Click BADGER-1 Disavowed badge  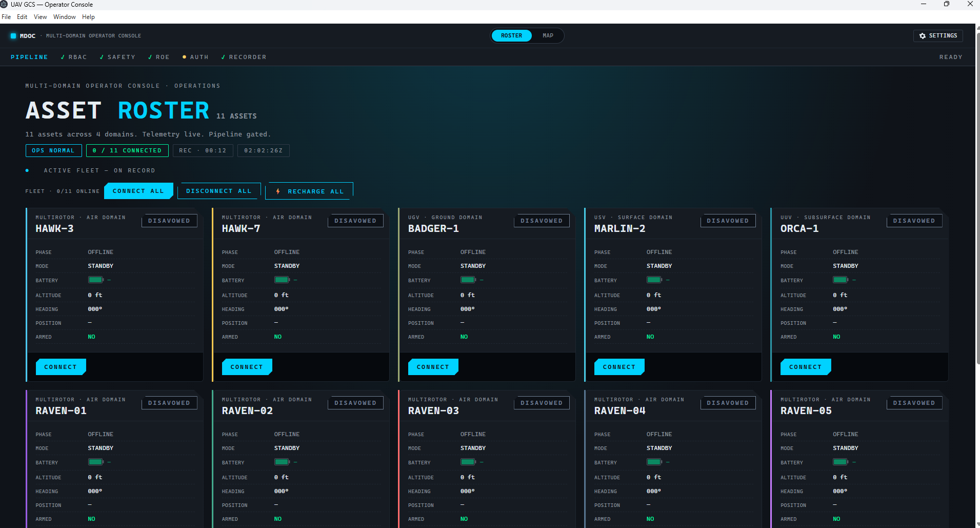(x=542, y=221)
